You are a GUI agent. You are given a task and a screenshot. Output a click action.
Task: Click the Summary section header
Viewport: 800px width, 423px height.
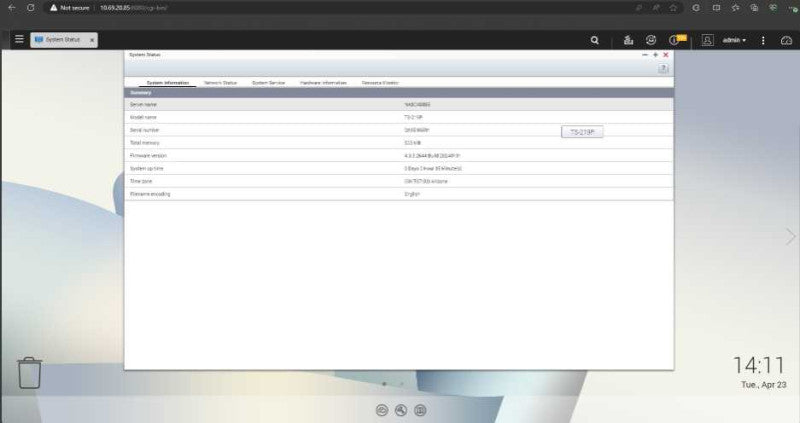398,93
